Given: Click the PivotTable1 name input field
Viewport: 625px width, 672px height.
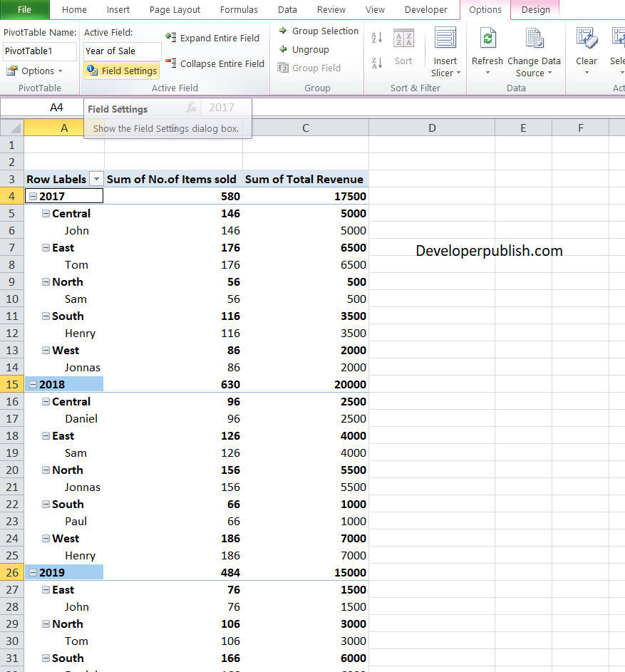Looking at the screenshot, I should pyautogui.click(x=38, y=51).
